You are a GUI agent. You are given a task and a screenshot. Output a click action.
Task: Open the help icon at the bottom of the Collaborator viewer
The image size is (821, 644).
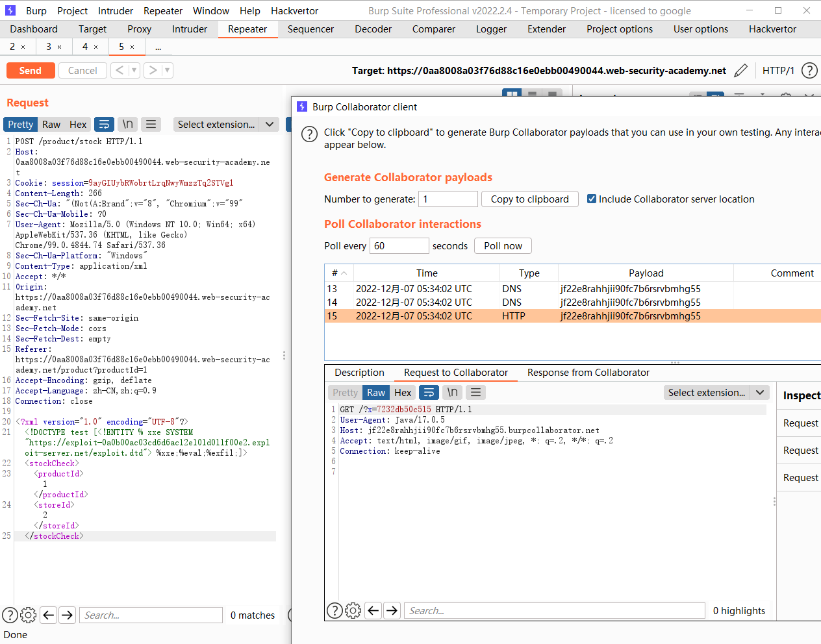tap(335, 610)
